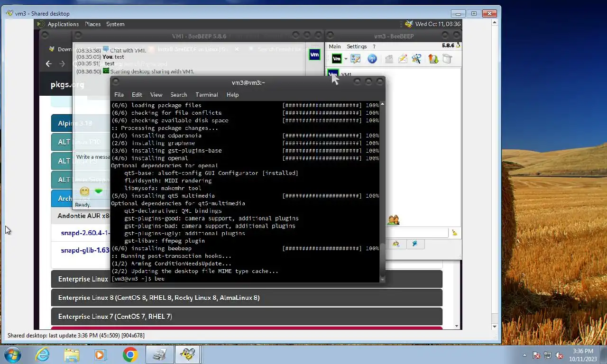The image size is (607, 364).
Task: Close the Install BeeBEEP on Linux browser tab
Action: [237, 49]
